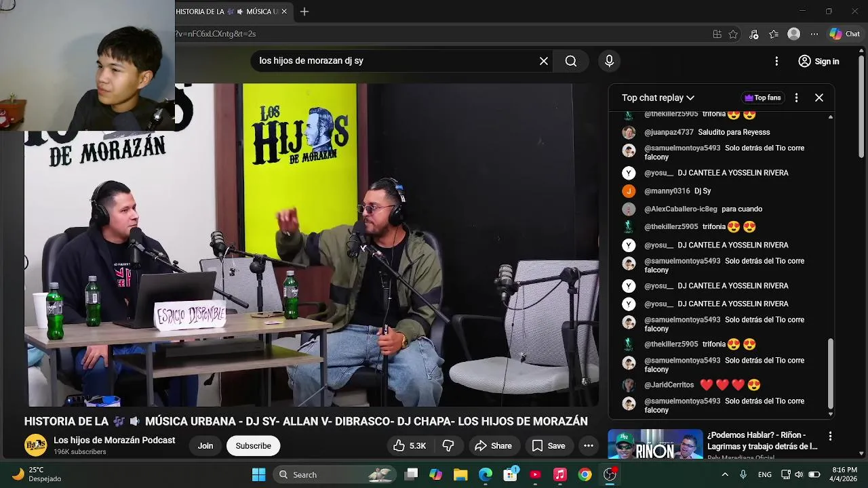Close the chat replay panel
This screenshot has height=488, width=868.
click(819, 98)
